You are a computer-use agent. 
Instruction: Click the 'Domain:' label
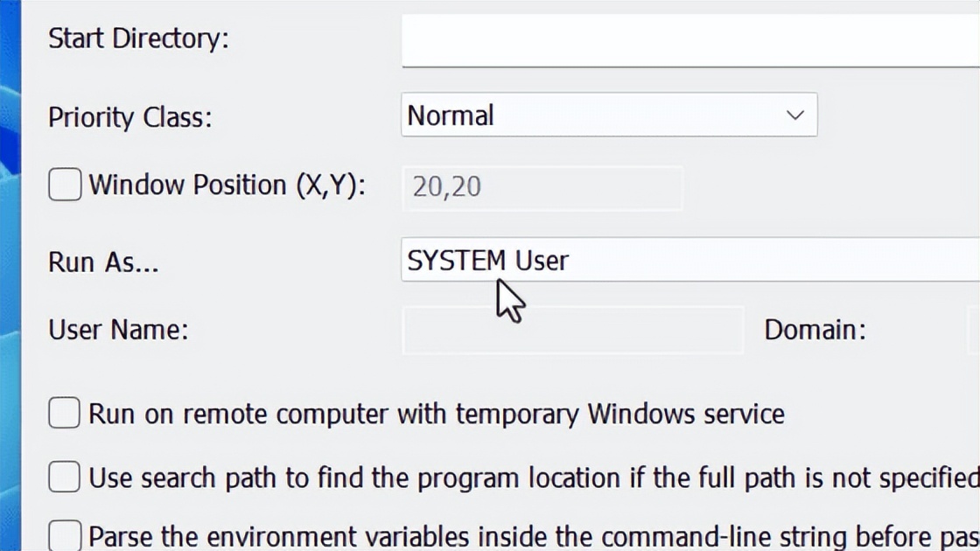(x=815, y=330)
